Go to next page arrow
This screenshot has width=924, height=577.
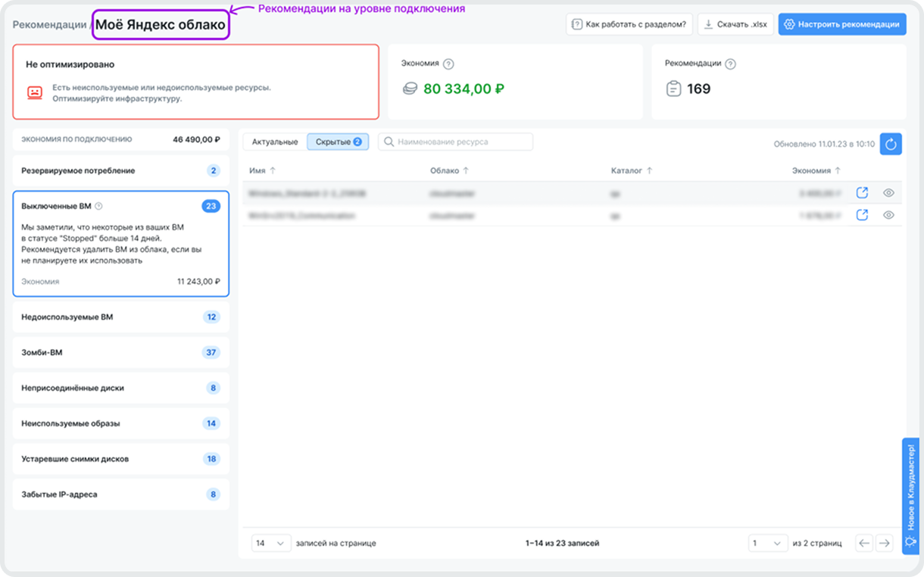[x=884, y=543]
